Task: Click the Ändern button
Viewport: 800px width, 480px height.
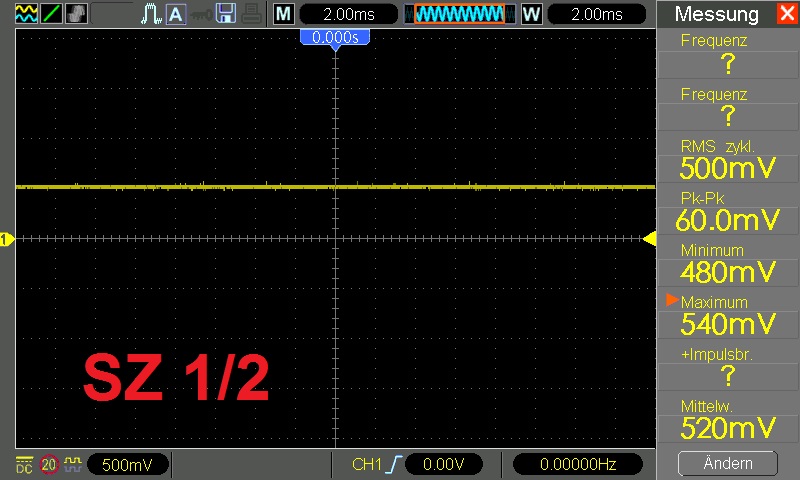Action: [x=728, y=463]
